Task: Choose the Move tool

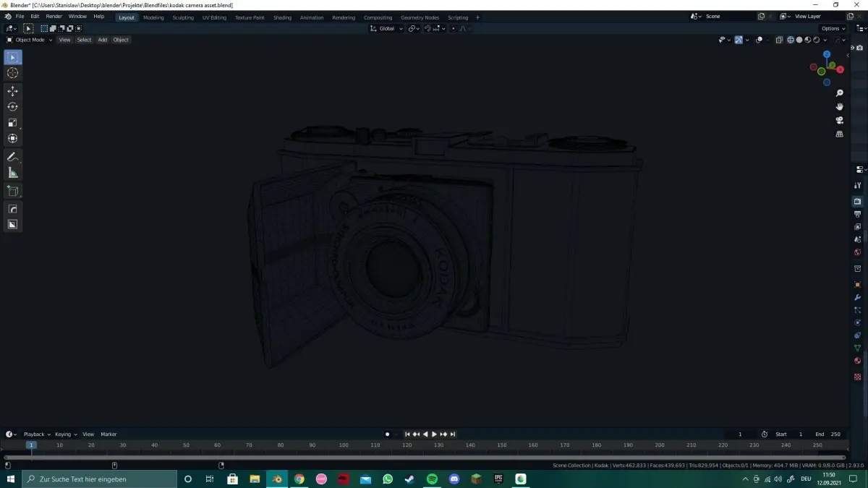Action: 12,91
